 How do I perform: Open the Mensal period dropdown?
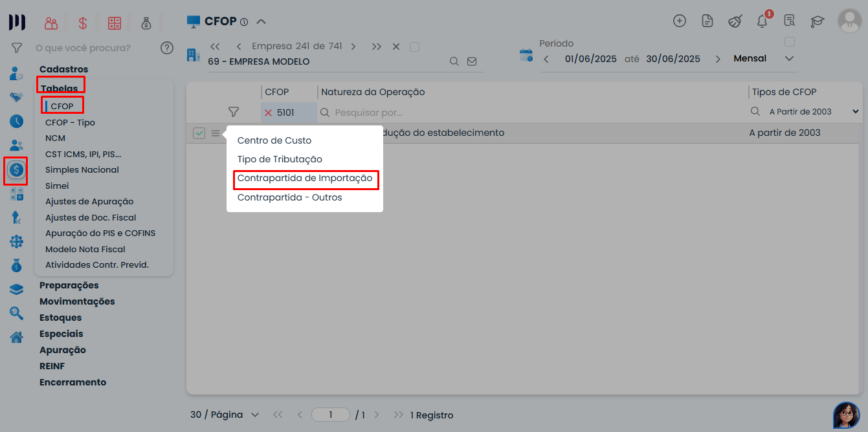click(x=789, y=58)
